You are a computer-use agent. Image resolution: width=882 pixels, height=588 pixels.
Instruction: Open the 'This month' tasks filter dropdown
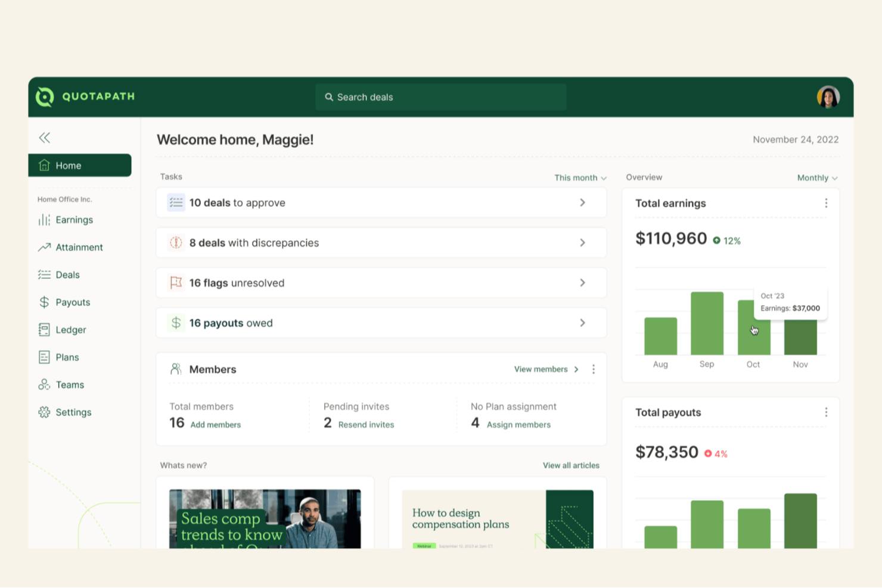tap(579, 177)
